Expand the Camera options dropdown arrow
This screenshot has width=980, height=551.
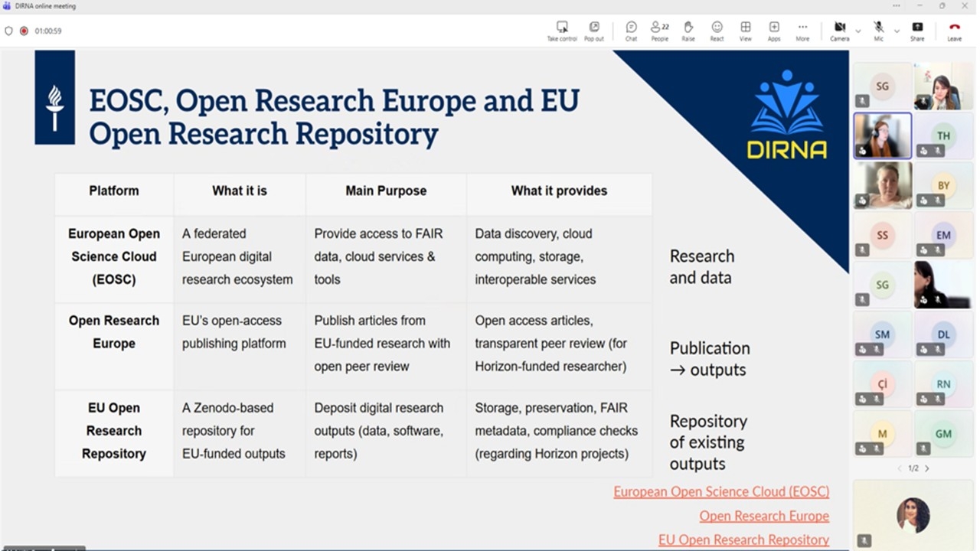click(x=857, y=31)
